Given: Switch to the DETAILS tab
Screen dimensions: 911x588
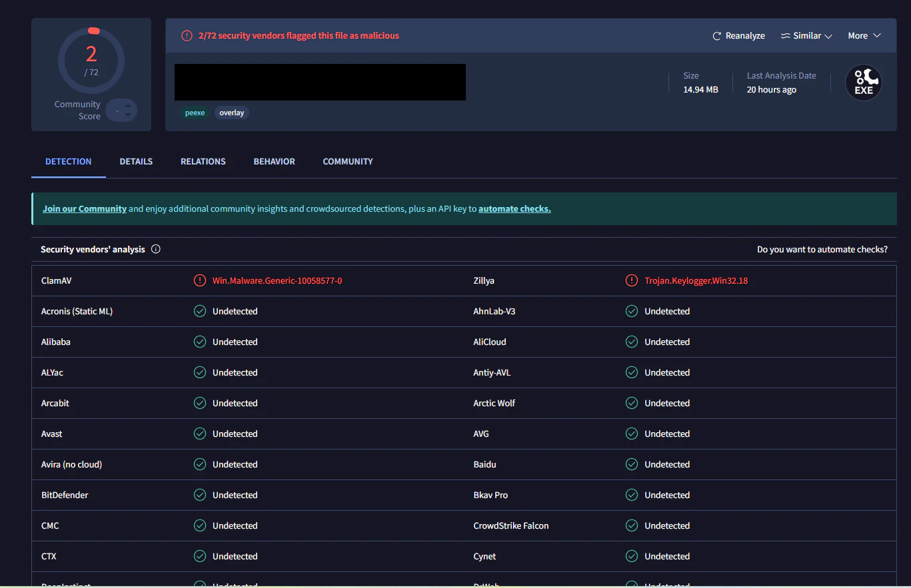Looking at the screenshot, I should point(136,161).
